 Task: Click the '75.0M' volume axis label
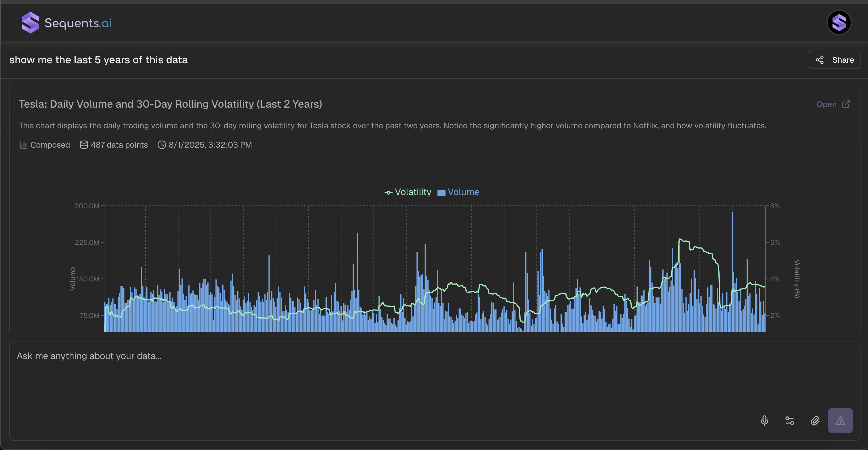pos(89,316)
